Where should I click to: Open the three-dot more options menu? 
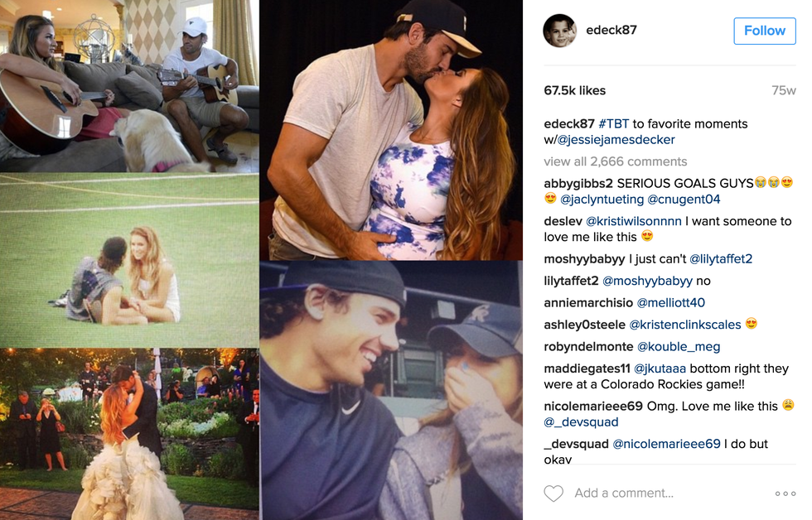point(785,494)
